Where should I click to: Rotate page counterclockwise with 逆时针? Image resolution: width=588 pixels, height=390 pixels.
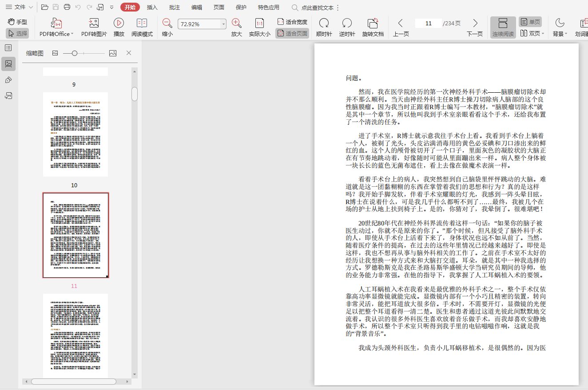(347, 24)
